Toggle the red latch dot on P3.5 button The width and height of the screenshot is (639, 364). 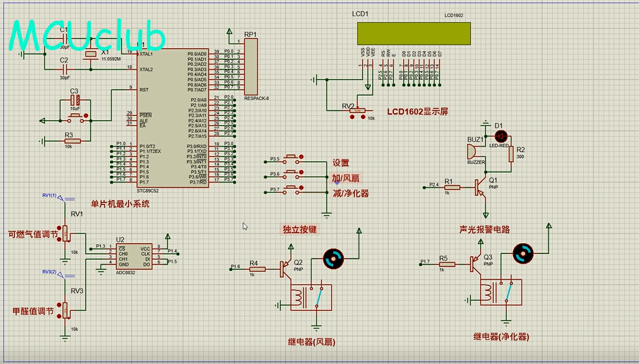tap(302, 156)
